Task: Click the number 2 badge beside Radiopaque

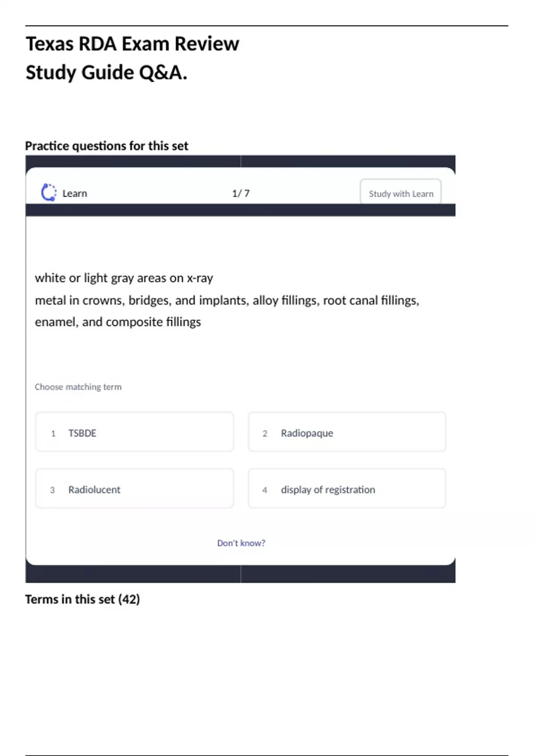Action: pyautogui.click(x=265, y=434)
